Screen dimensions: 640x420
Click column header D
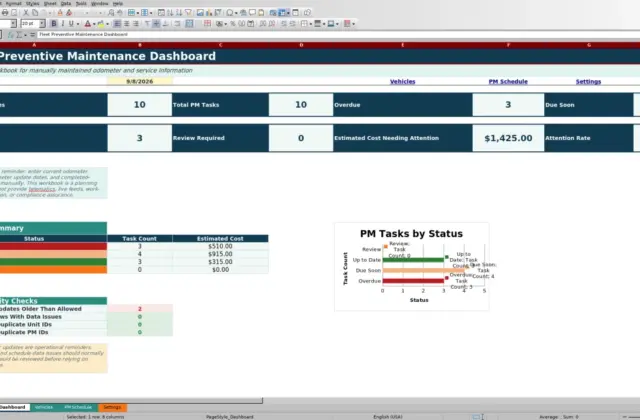(x=301, y=45)
